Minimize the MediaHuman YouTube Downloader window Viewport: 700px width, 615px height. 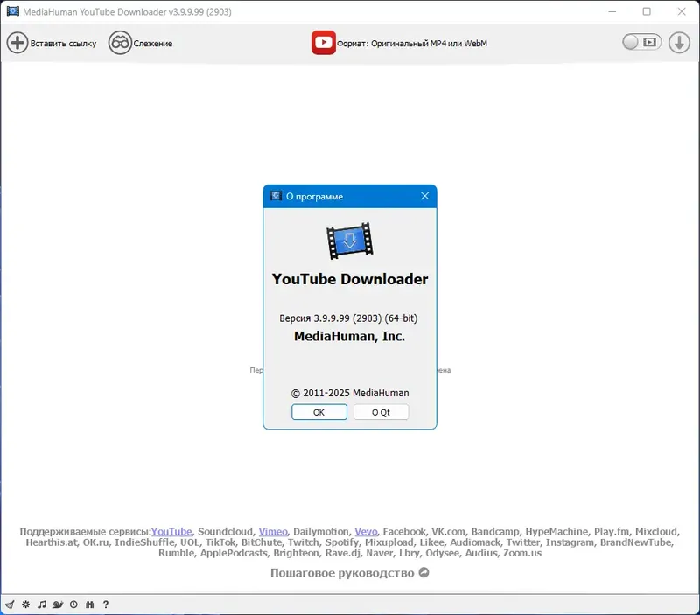(x=612, y=11)
